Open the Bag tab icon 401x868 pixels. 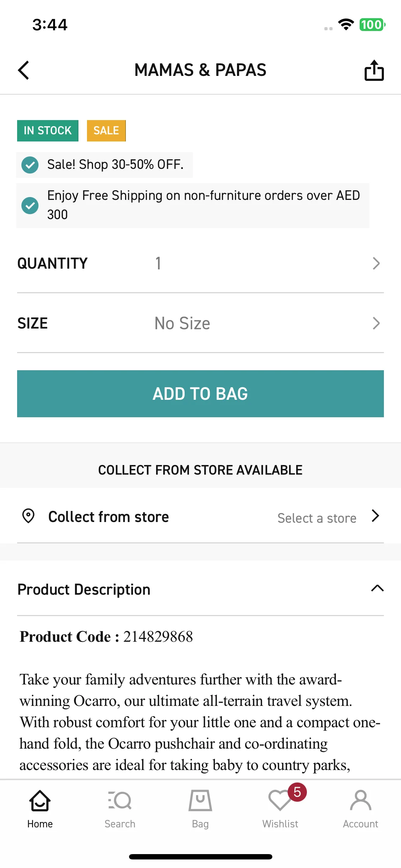[x=200, y=800]
